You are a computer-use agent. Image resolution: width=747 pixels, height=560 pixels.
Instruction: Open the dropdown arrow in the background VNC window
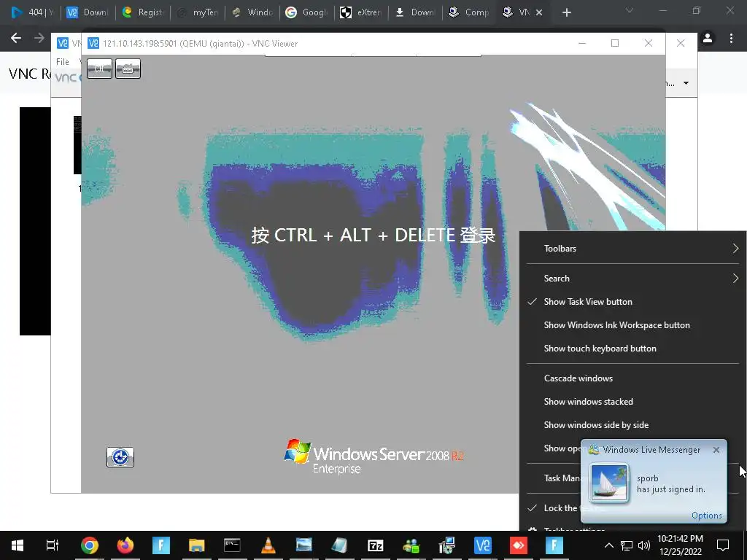(x=686, y=83)
